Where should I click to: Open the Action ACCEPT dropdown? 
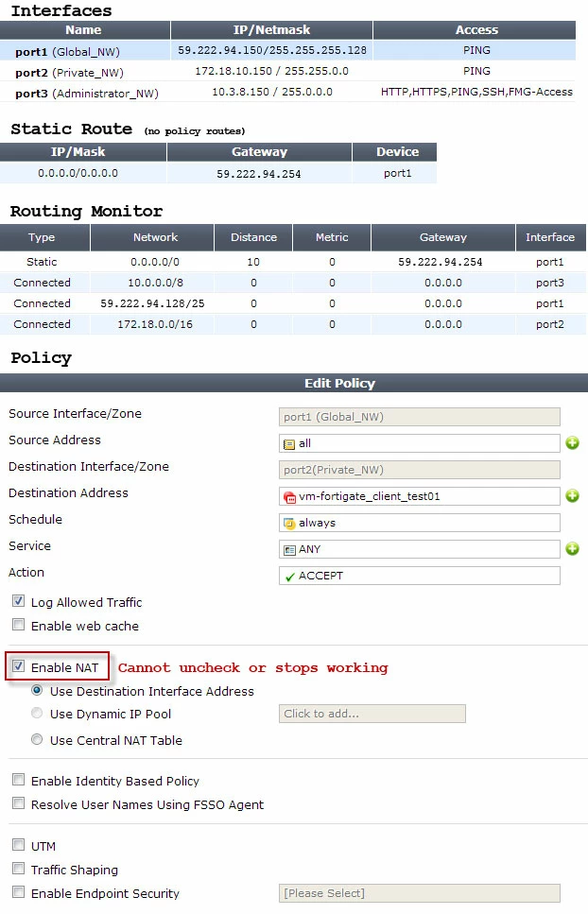point(420,576)
